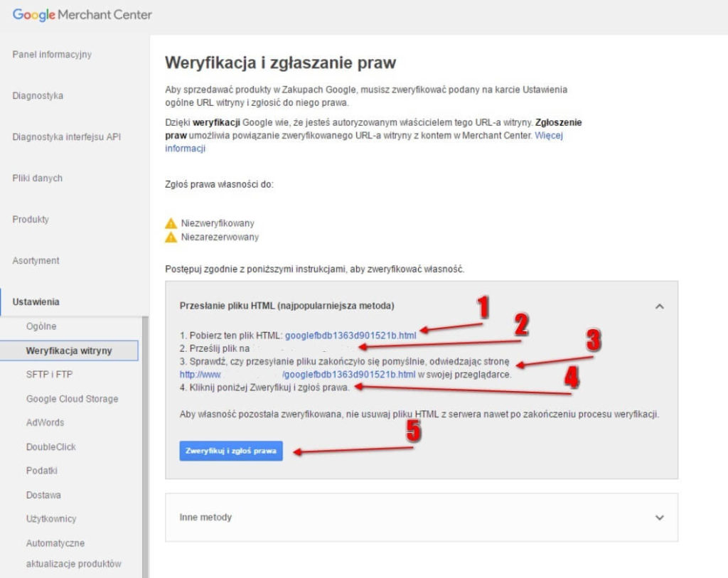This screenshot has height=578, width=728.
Task: Click the Przesłanie pliku HTML section title
Action: [x=287, y=306]
